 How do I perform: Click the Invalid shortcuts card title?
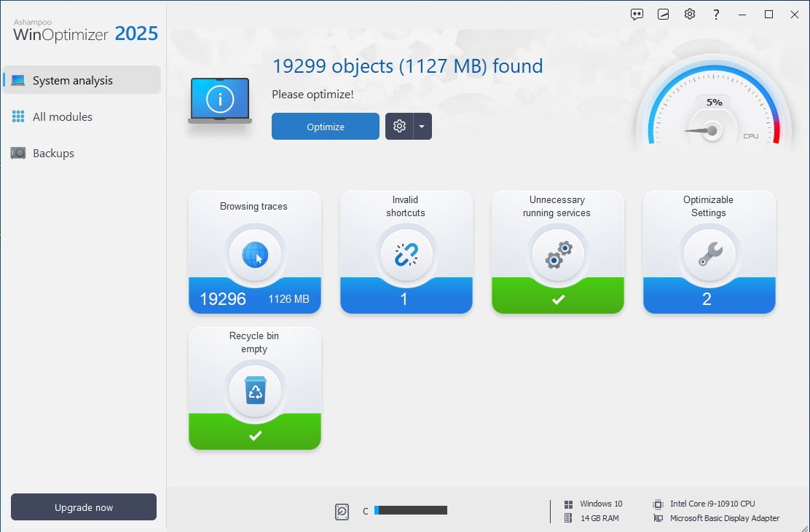(406, 207)
